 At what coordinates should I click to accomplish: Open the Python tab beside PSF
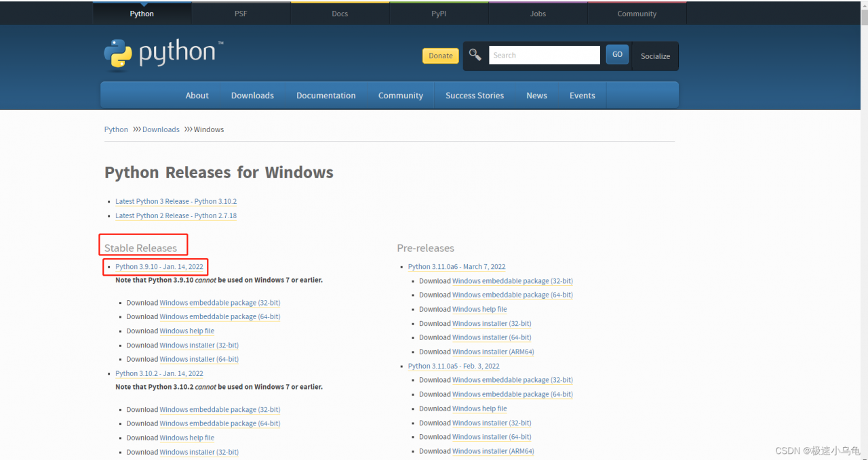[142, 14]
